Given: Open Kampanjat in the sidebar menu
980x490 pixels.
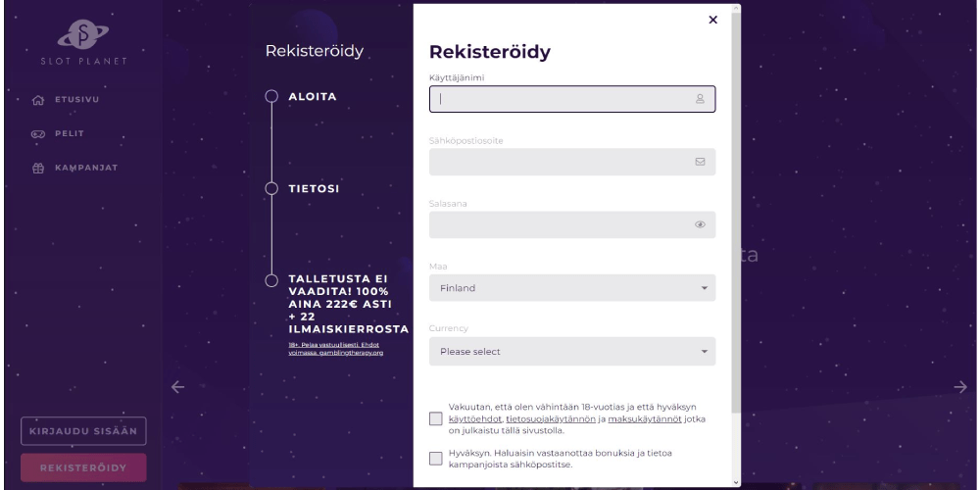Looking at the screenshot, I should point(86,168).
